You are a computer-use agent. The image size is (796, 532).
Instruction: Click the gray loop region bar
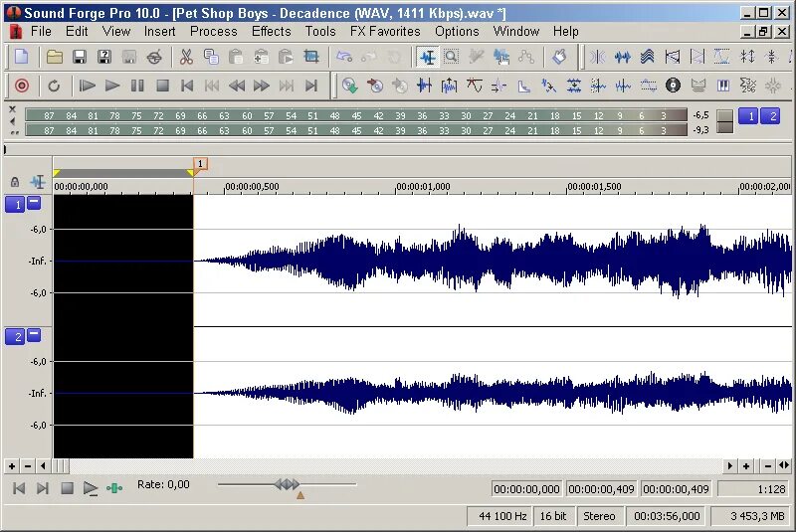[x=123, y=173]
